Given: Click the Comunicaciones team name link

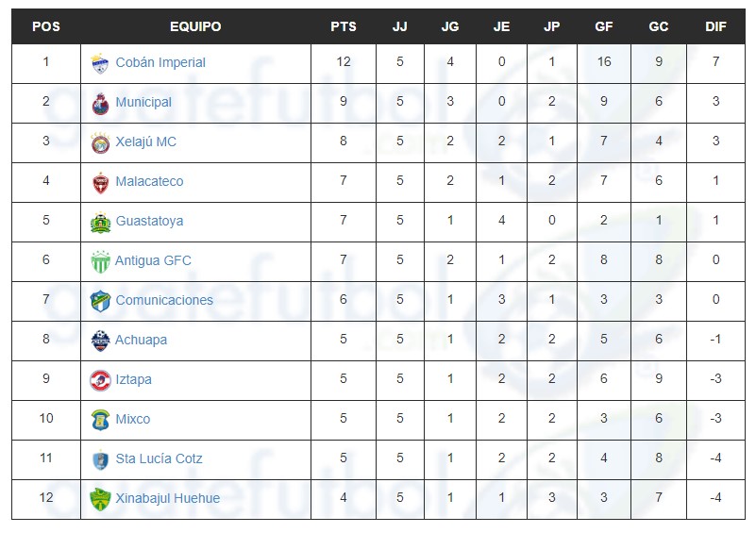Looking at the screenshot, I should (164, 300).
